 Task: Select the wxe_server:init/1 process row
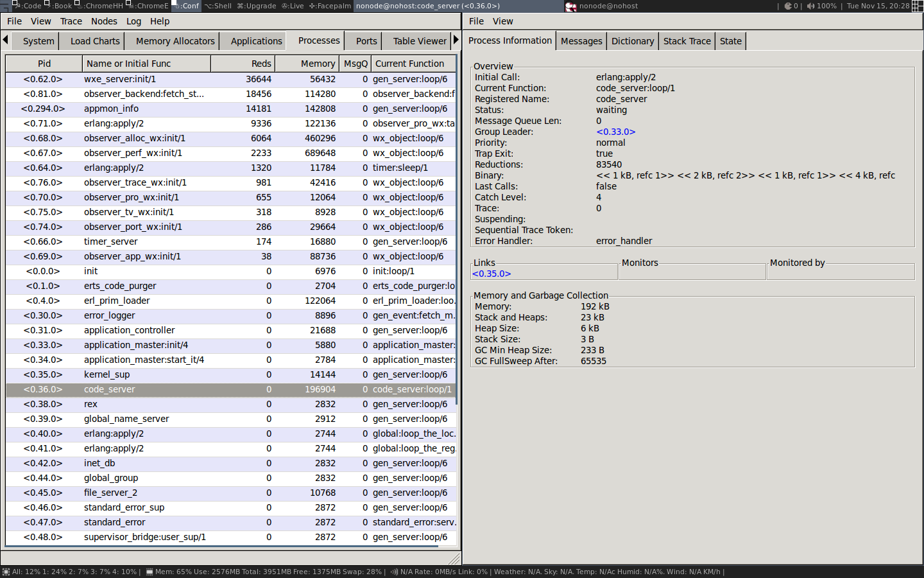click(x=231, y=79)
